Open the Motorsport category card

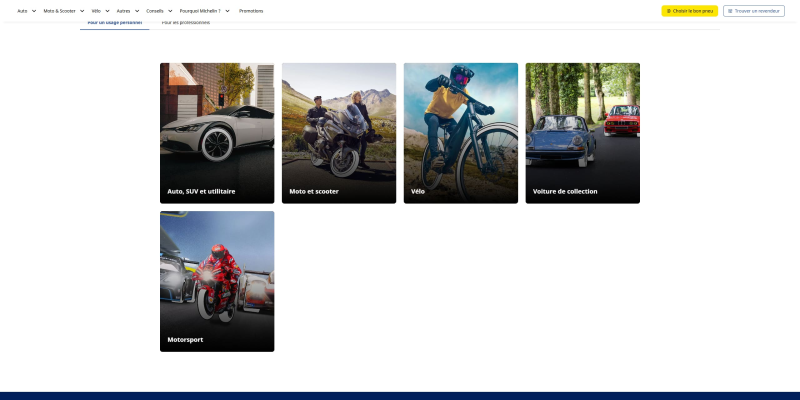217,281
